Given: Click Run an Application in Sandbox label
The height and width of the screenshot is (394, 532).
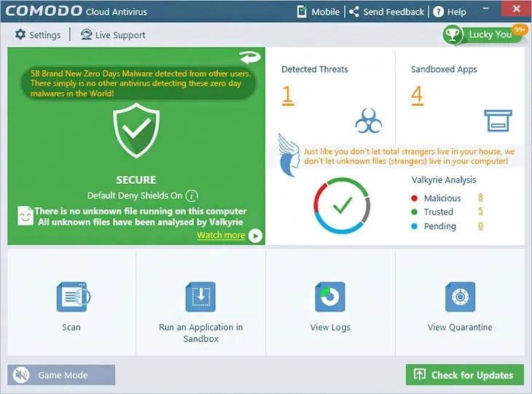Looking at the screenshot, I should coord(201,333).
